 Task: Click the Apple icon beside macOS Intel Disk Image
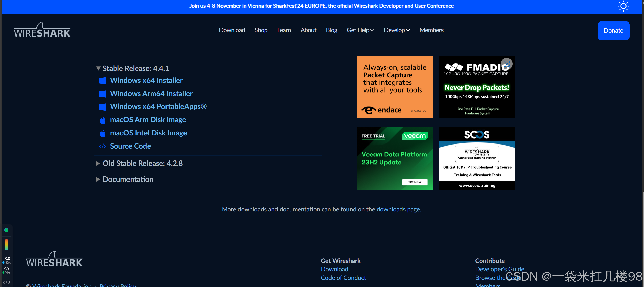tap(103, 133)
